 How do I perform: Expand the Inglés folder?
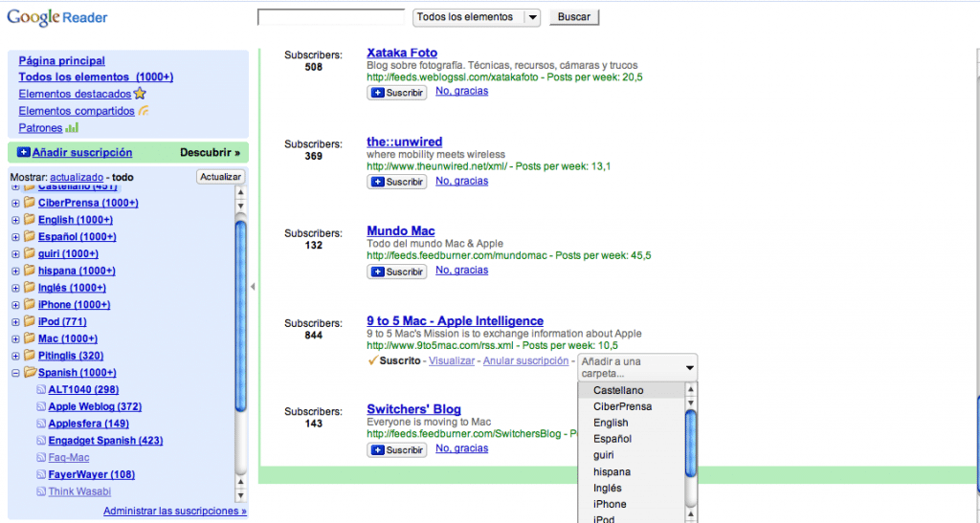tap(15, 288)
